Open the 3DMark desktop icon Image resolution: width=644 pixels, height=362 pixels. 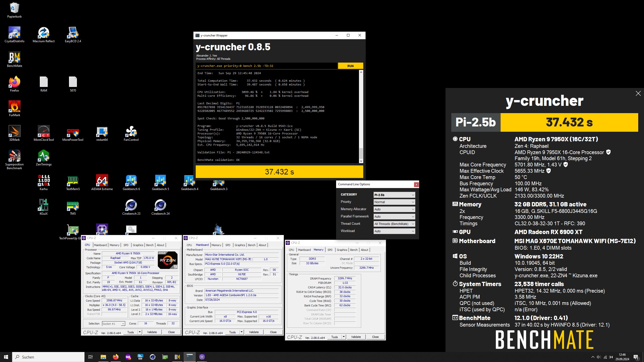tap(14, 133)
